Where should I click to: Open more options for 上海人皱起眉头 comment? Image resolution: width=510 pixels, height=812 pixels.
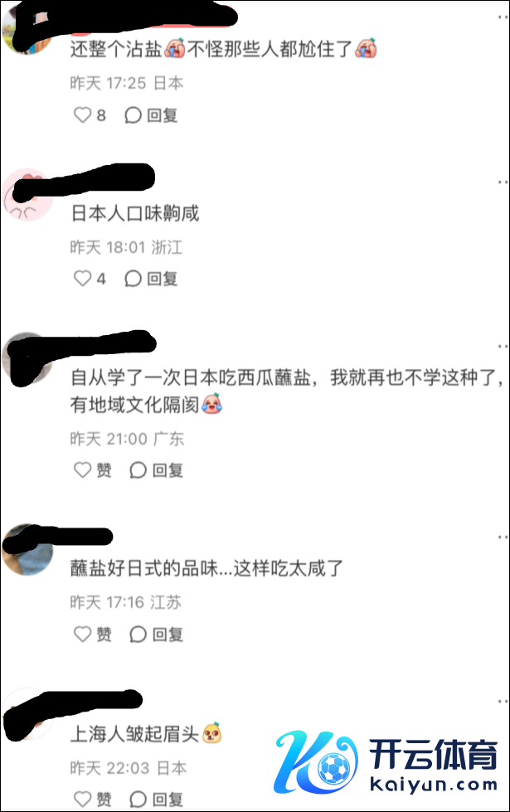click(x=503, y=701)
